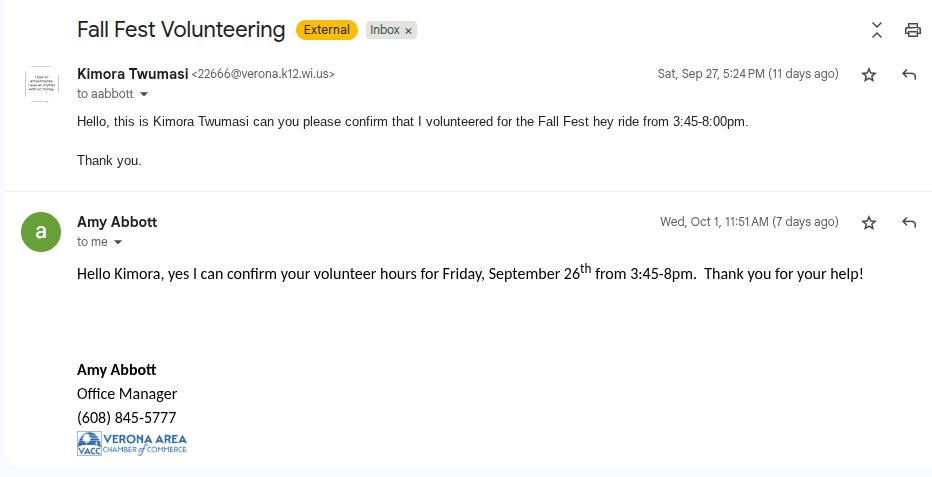Click the Fall Fest Volunteering subject

pyautogui.click(x=181, y=30)
